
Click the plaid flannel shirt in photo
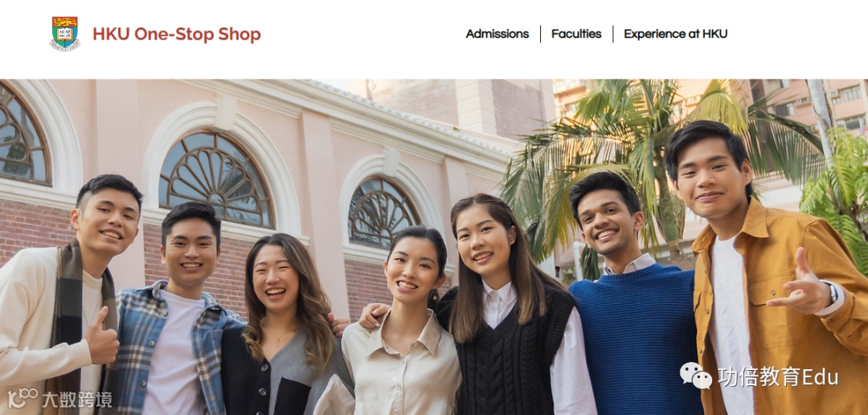pos(173,349)
